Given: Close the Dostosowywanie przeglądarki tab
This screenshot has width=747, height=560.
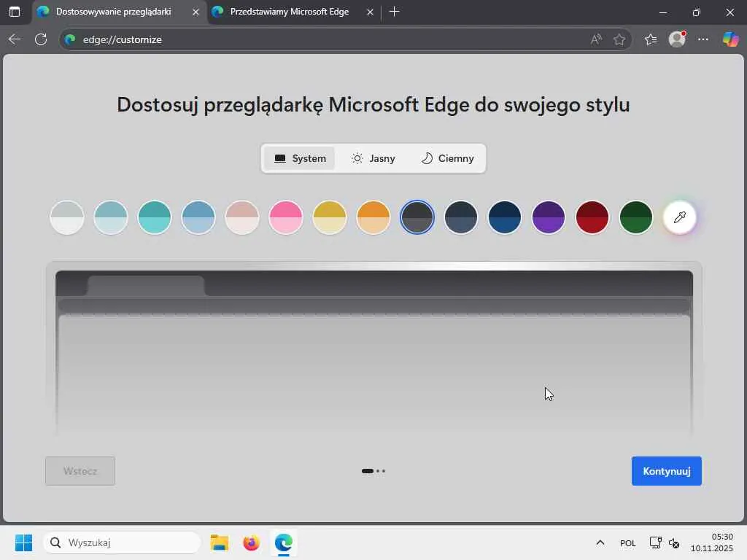Looking at the screenshot, I should [196, 12].
